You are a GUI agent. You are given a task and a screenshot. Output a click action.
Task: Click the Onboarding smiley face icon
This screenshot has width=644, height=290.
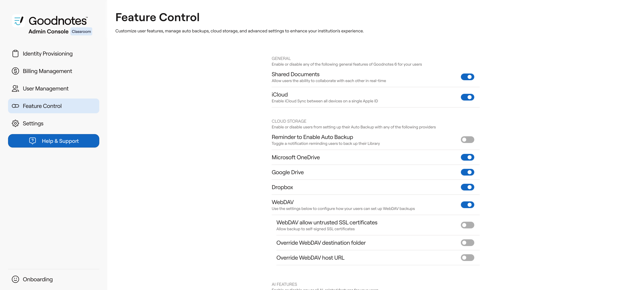coord(15,279)
